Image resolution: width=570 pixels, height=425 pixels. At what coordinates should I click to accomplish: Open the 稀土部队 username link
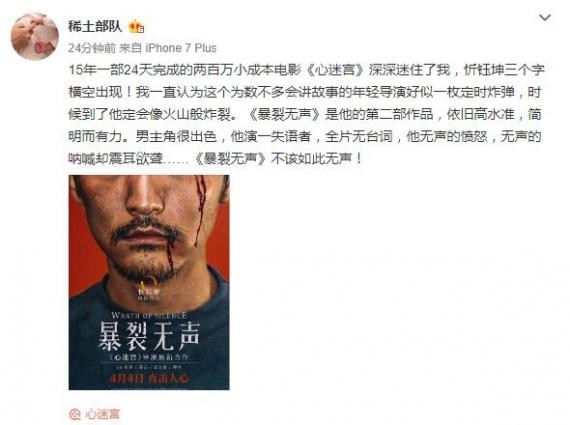tap(95, 26)
